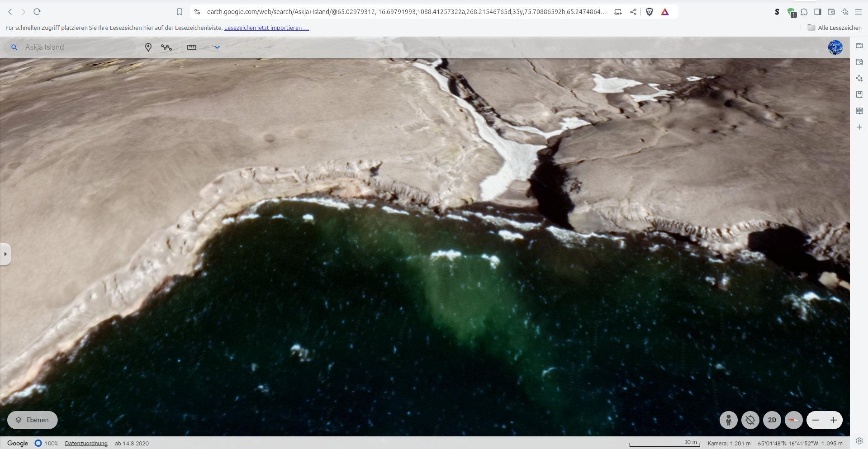This screenshot has width=868, height=449.
Task: Install Google Earth as an app
Action: (x=618, y=12)
